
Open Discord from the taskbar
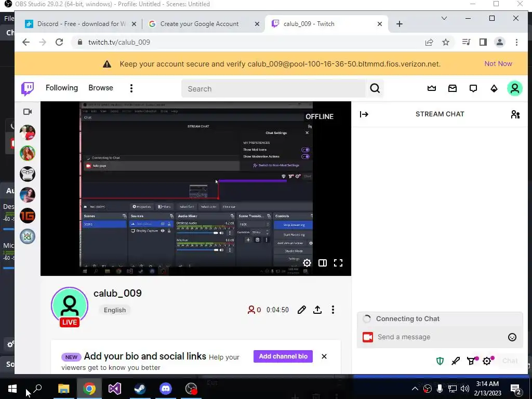click(x=166, y=389)
